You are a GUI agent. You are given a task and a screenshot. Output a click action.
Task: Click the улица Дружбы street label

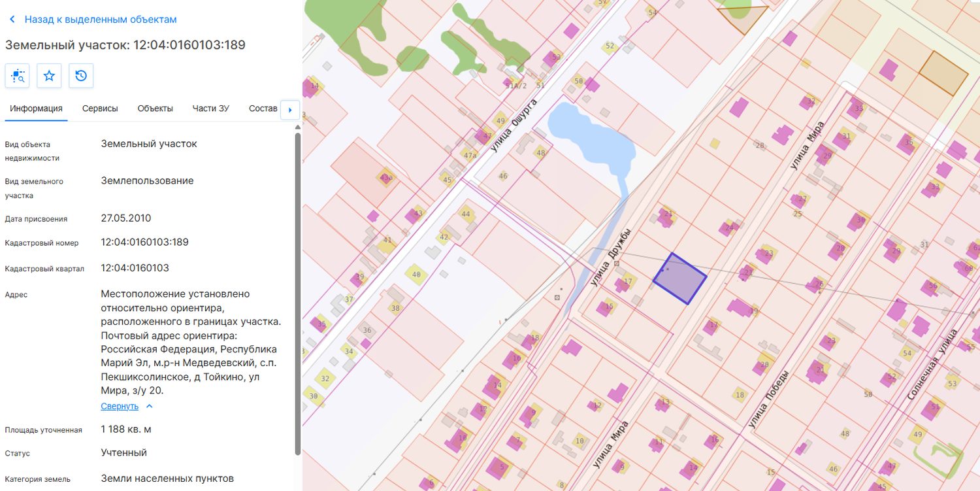click(610, 257)
